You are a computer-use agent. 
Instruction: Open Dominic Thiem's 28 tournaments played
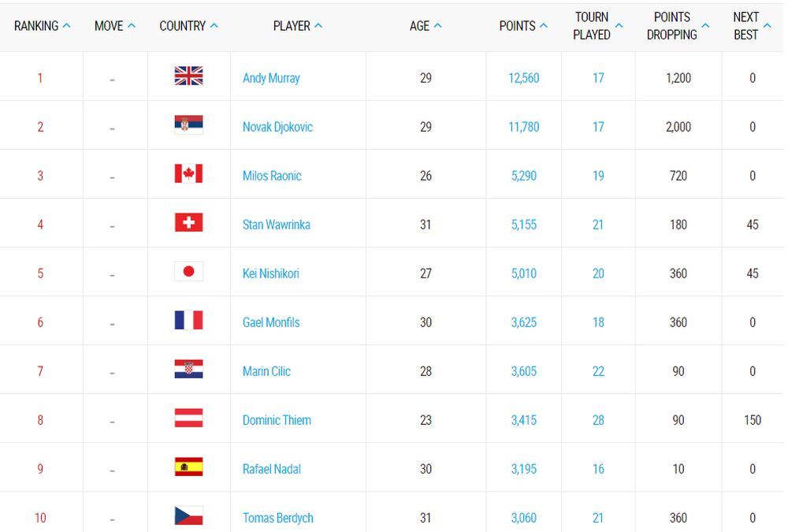point(598,420)
